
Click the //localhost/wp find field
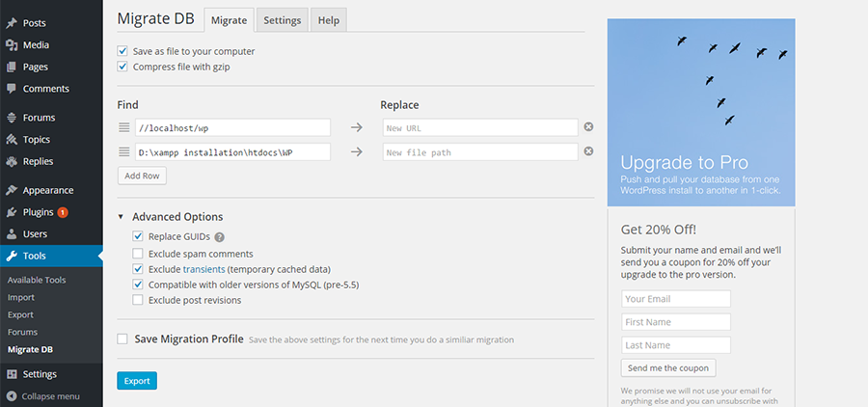tap(232, 127)
